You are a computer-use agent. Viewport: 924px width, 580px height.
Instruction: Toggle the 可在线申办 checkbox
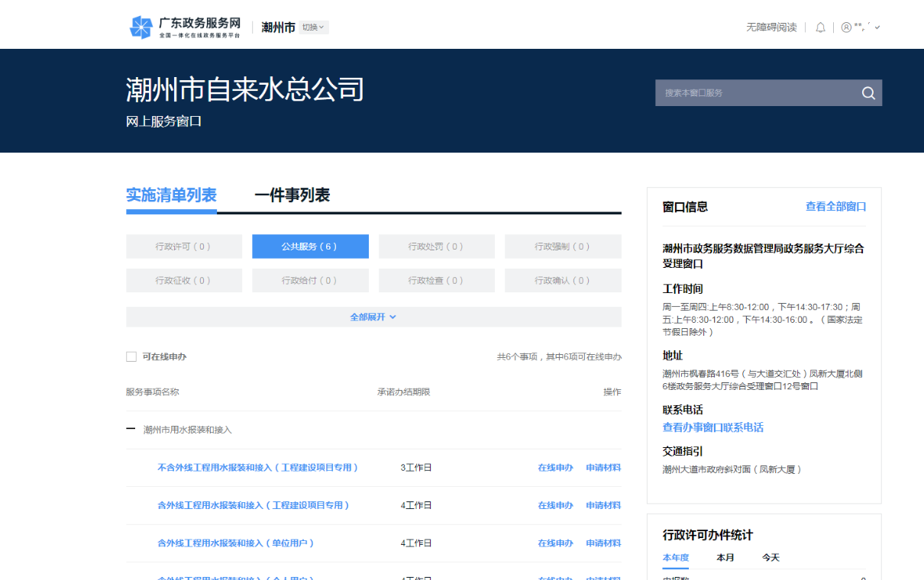click(131, 356)
